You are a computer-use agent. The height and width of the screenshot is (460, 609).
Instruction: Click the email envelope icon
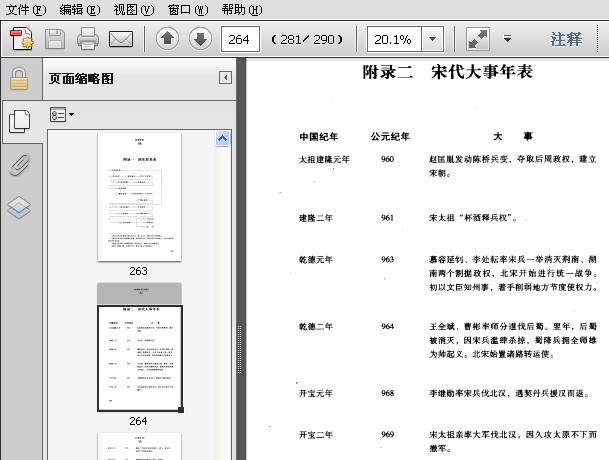(121, 39)
